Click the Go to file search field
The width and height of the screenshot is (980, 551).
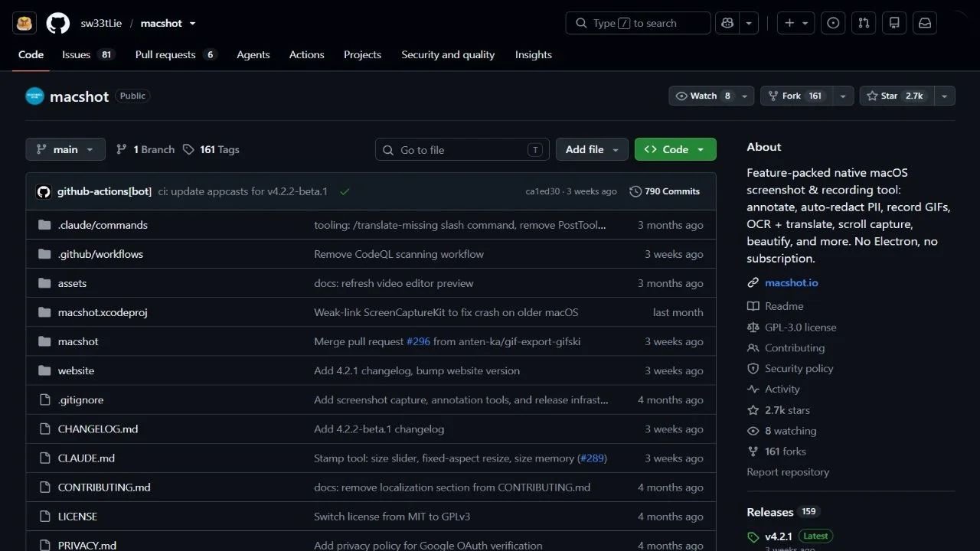(462, 149)
